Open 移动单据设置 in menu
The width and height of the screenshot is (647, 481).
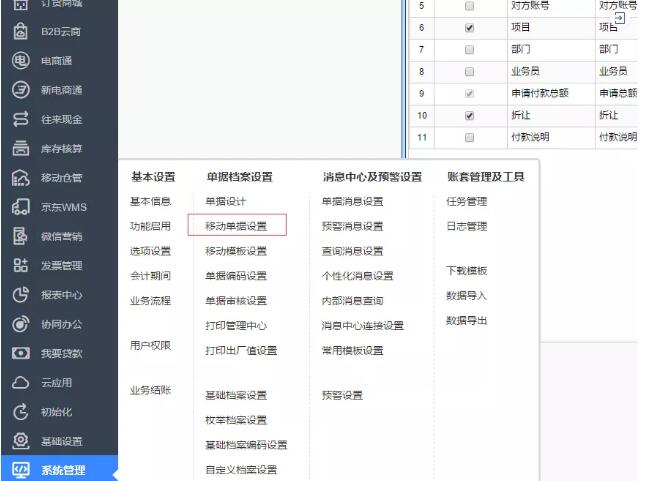click(237, 225)
